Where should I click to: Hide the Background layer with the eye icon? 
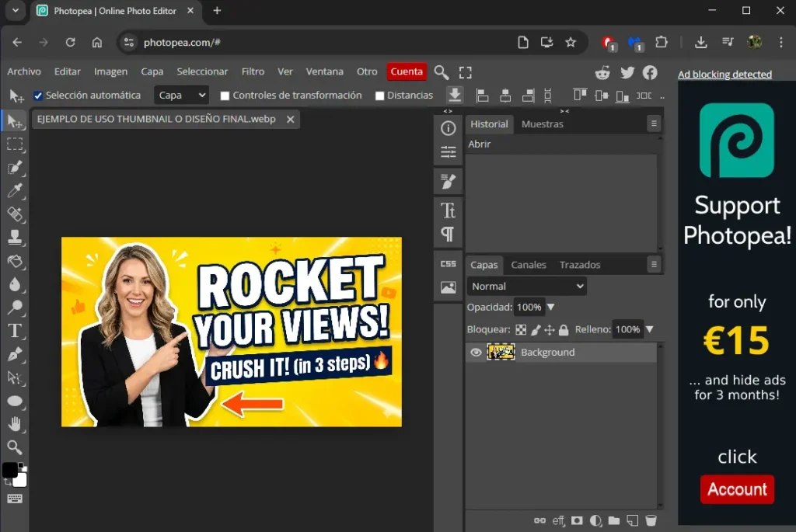click(x=476, y=353)
